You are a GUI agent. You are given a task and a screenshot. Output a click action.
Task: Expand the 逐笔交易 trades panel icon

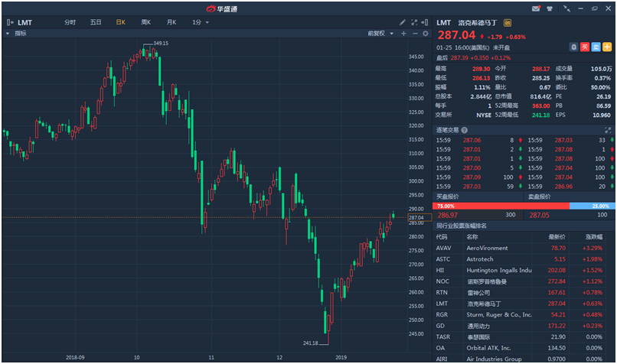tap(608, 130)
